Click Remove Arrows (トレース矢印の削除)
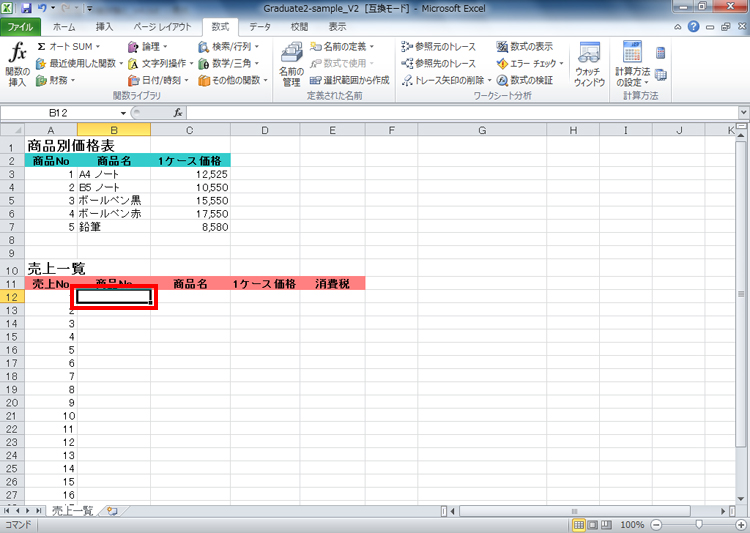This screenshot has width=750, height=533. tap(443, 80)
